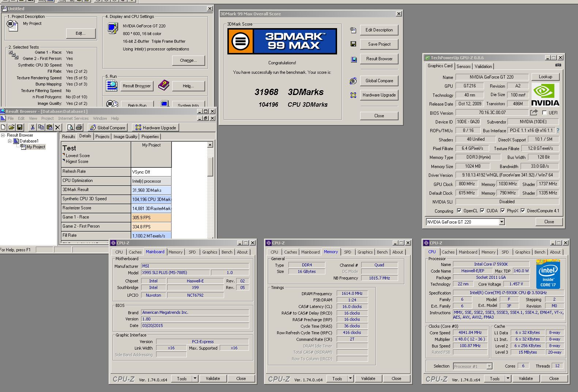Collapse the Database1 tree node
578x392 pixels.
click(x=10, y=141)
